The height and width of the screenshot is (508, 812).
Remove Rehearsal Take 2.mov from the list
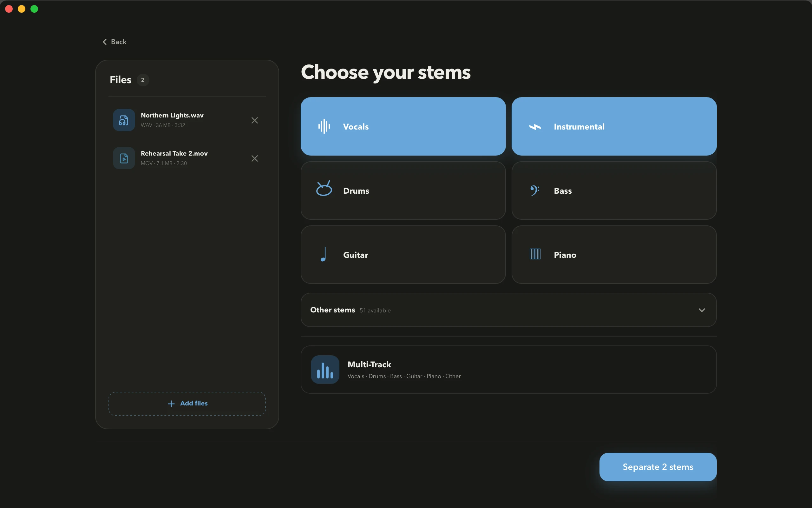255,158
